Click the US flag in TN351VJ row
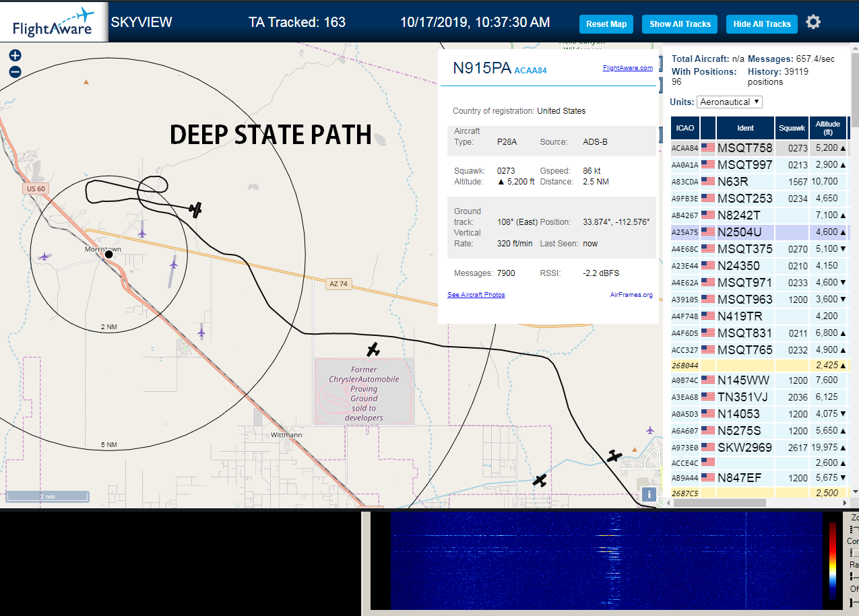This screenshot has width=859, height=616. pos(707,397)
